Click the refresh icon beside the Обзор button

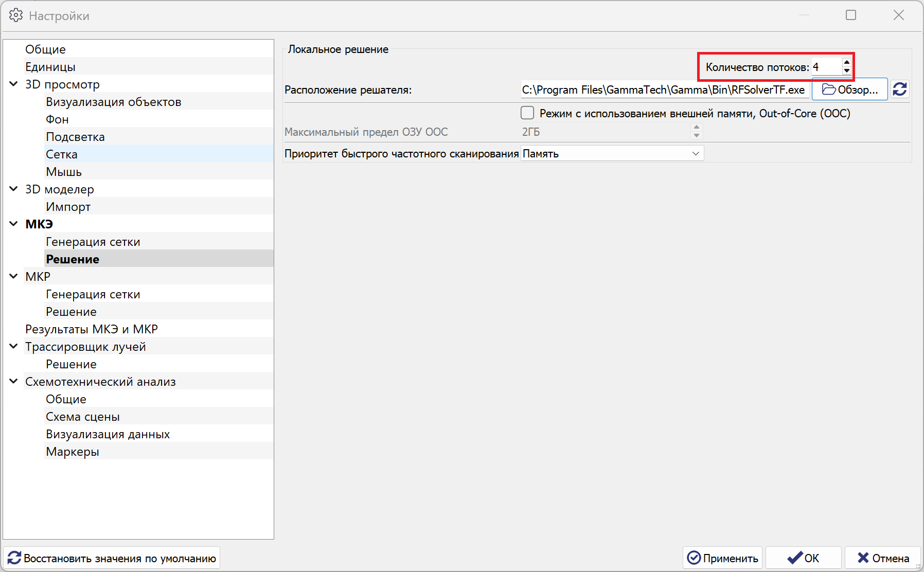point(900,90)
